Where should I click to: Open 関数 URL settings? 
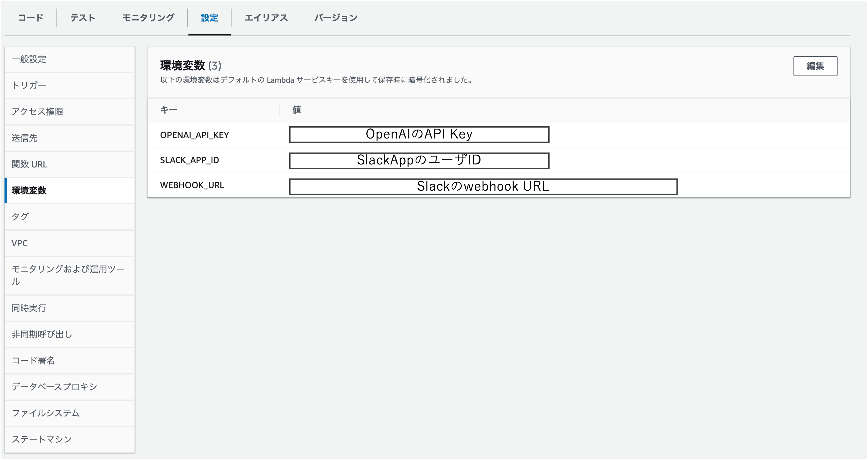click(30, 164)
